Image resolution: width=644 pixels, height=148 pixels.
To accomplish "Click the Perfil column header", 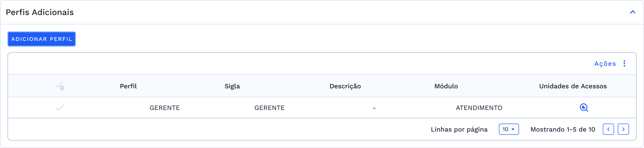I will click(128, 86).
